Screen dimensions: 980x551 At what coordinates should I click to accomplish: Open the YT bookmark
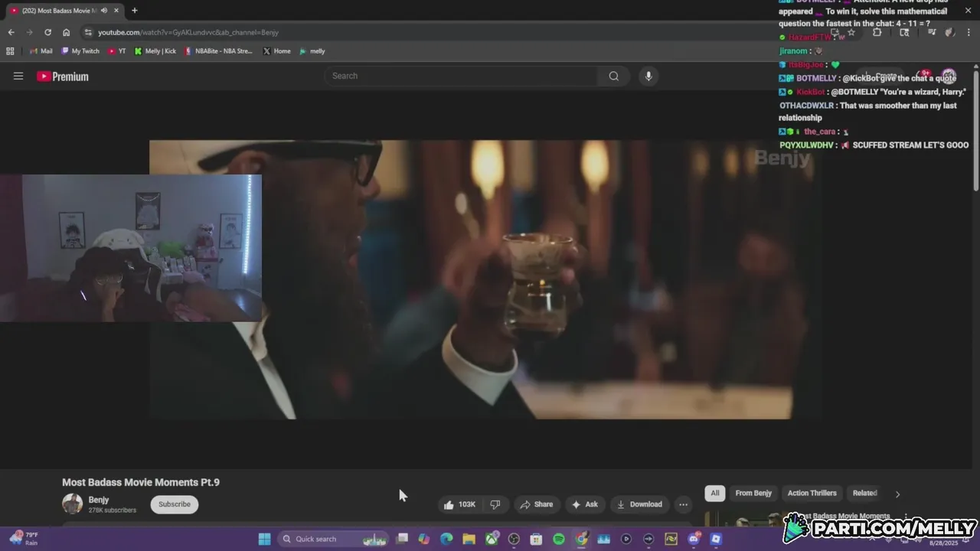click(x=117, y=51)
